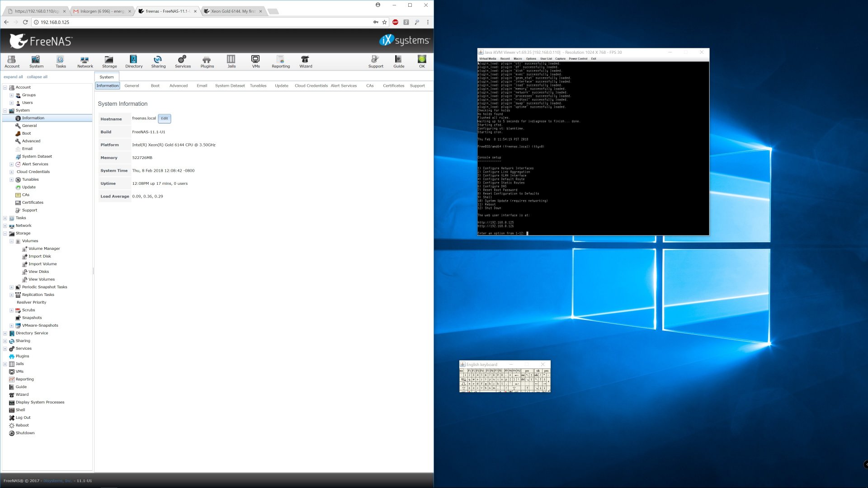Collapse the Volumes tree node
This screenshot has height=488, width=868.
(x=11, y=241)
